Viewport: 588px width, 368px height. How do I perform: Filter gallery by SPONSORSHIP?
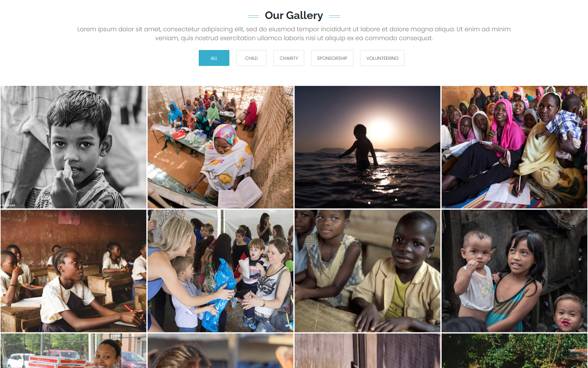[x=332, y=58]
